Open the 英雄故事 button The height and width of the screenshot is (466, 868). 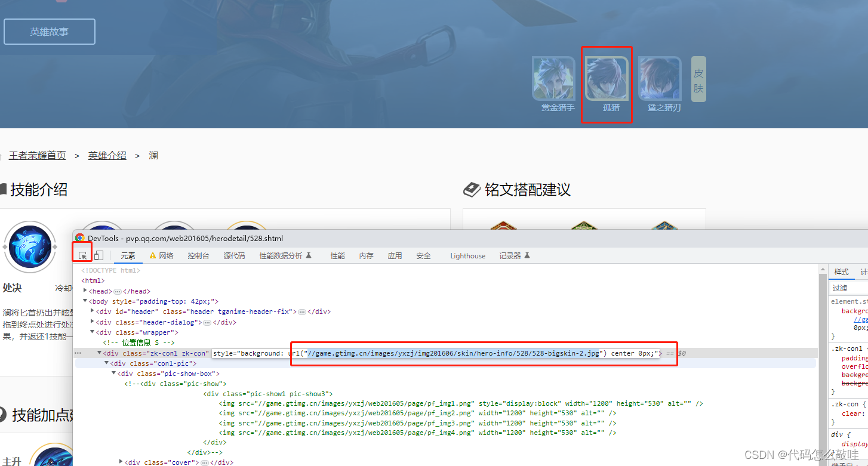(x=50, y=32)
